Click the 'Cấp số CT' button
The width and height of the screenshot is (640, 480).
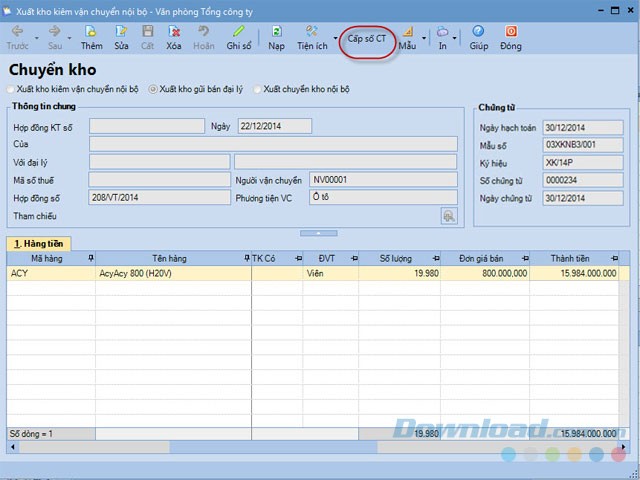click(366, 38)
